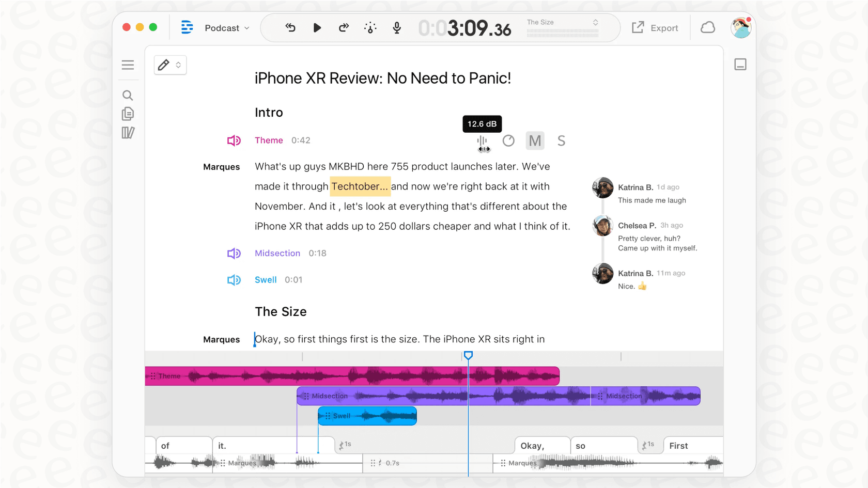Enable solo using the S button
Image resolution: width=868 pixels, height=488 pixels.
[x=561, y=140]
